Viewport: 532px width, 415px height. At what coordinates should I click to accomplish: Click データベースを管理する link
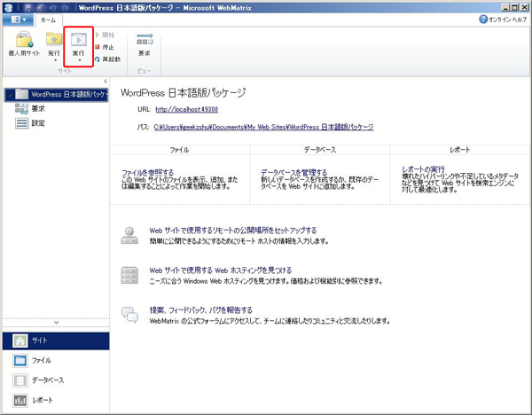(x=293, y=172)
